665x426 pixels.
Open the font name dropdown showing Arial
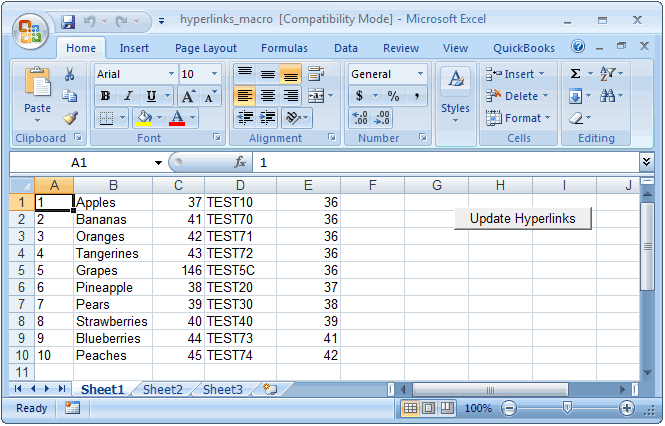click(171, 74)
